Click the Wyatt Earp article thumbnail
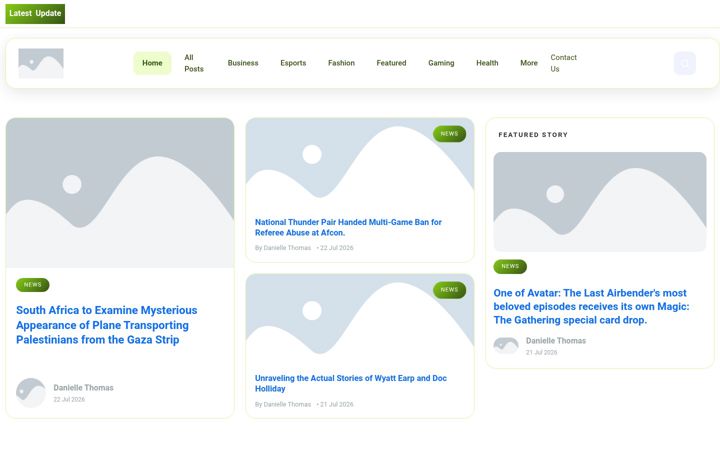The width and height of the screenshot is (720, 450). (x=360, y=321)
